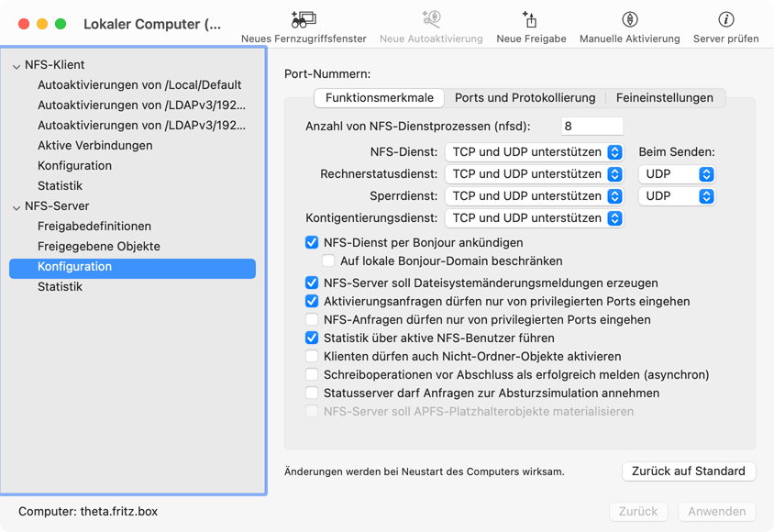Click the Neue Freigabe toolbar icon
774x532 pixels.
click(530, 20)
